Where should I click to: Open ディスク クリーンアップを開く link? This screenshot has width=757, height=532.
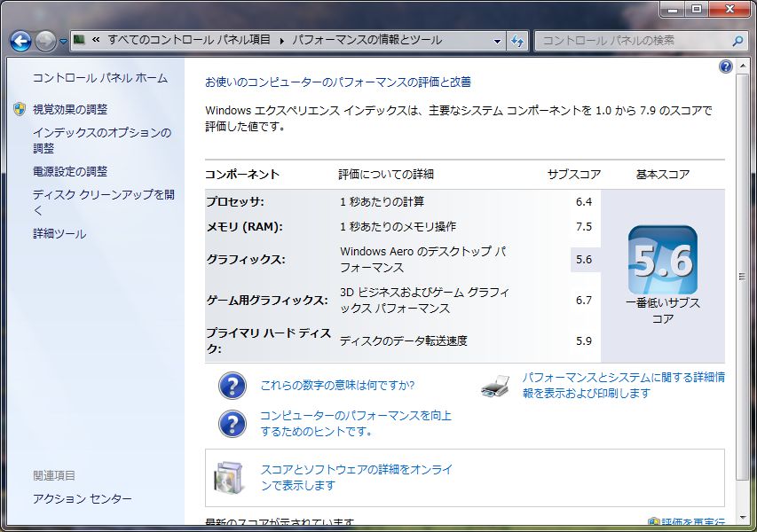103,202
